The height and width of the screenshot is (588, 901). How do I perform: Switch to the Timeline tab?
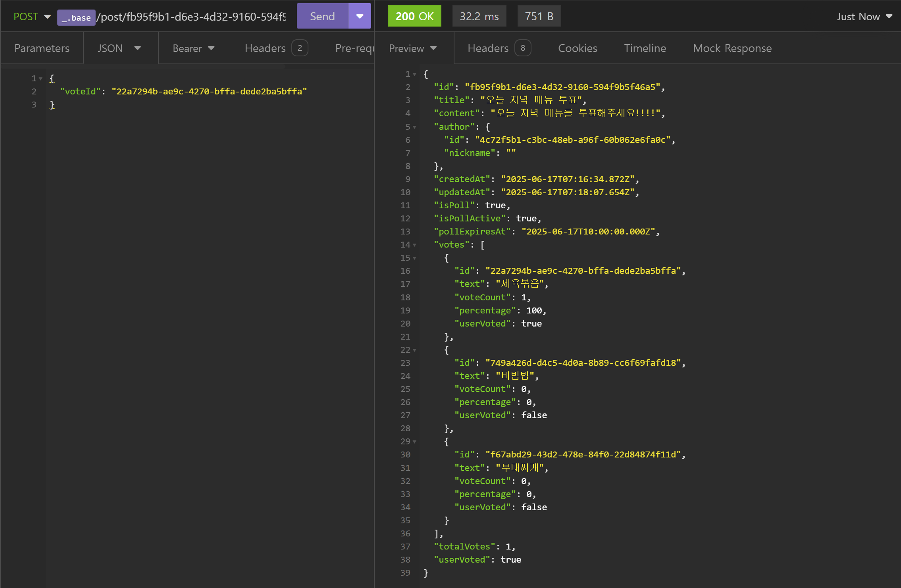coord(645,48)
